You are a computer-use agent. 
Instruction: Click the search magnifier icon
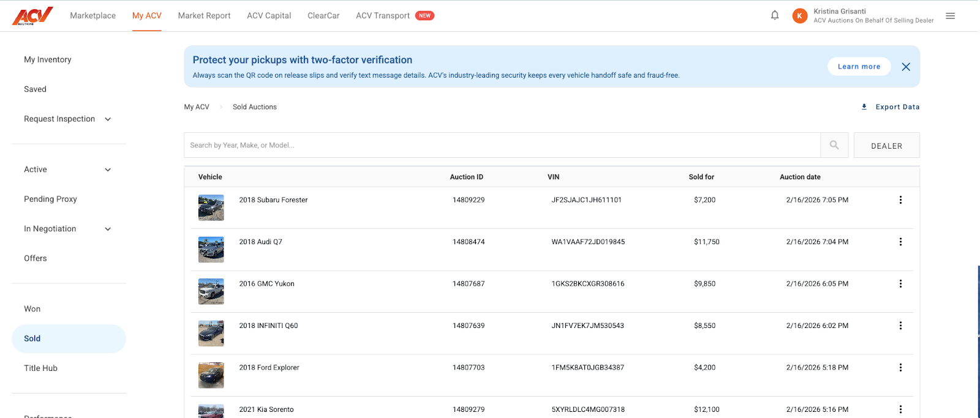tap(834, 145)
